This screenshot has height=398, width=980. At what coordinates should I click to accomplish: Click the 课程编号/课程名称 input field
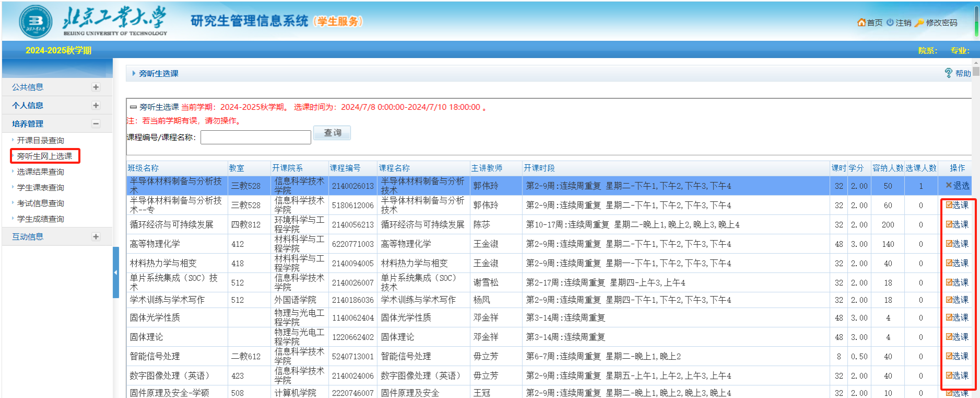coord(255,138)
